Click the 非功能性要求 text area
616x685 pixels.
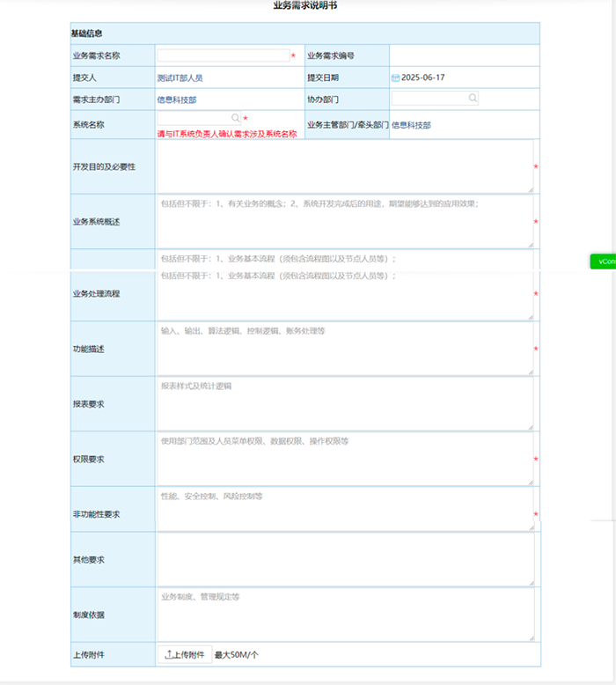pos(345,510)
